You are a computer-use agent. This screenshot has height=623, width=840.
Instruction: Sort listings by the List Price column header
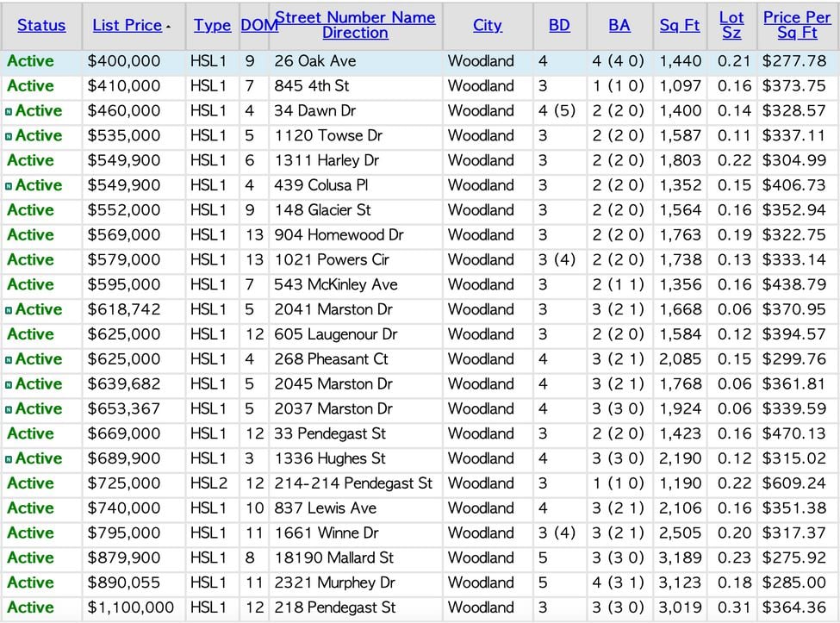click(127, 25)
